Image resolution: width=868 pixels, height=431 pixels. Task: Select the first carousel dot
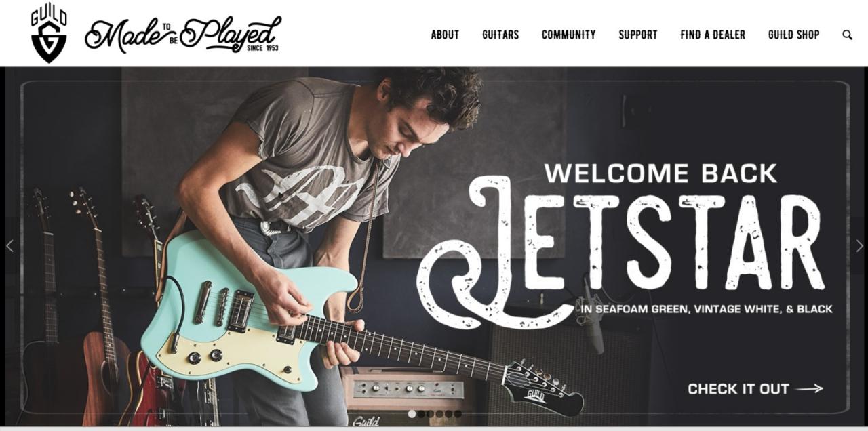pyautogui.click(x=412, y=414)
